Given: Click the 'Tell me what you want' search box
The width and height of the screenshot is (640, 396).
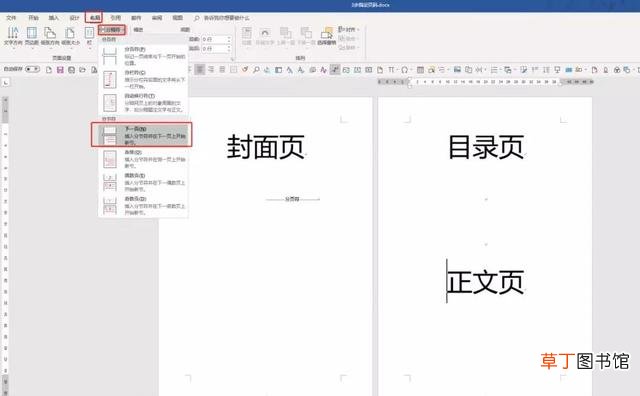Looking at the screenshot, I should point(222,18).
